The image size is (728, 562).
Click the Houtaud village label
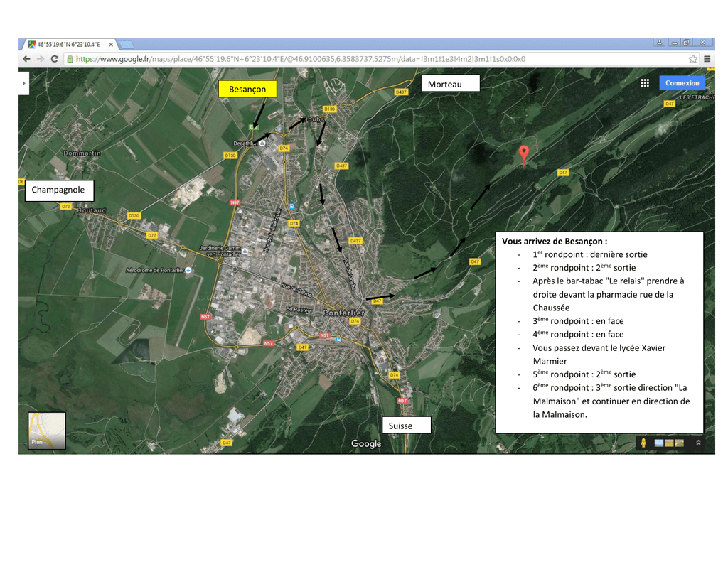[x=92, y=210]
